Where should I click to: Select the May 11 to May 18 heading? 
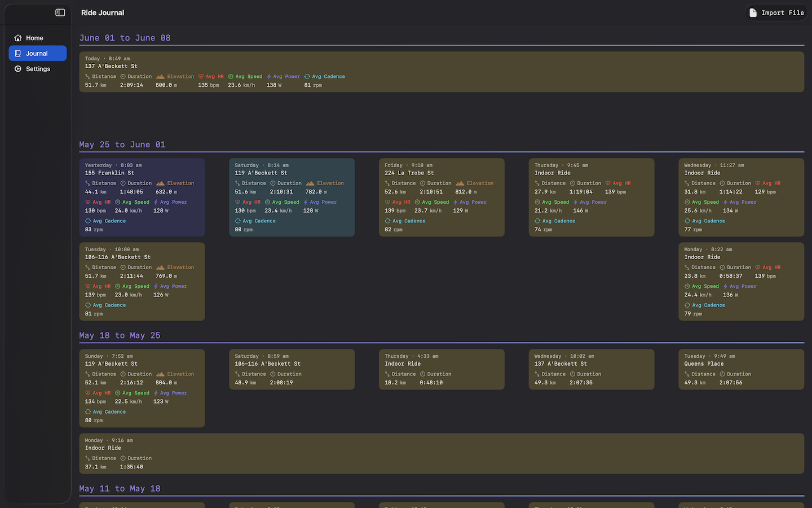tap(120, 488)
